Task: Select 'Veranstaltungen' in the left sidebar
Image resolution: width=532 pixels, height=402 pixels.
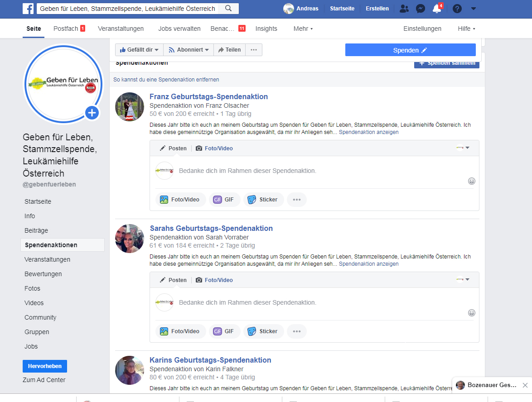Action: point(47,259)
